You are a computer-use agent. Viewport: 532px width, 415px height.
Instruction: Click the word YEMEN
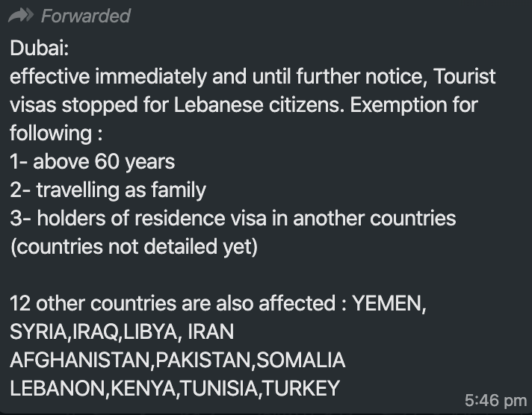pyautogui.click(x=387, y=303)
